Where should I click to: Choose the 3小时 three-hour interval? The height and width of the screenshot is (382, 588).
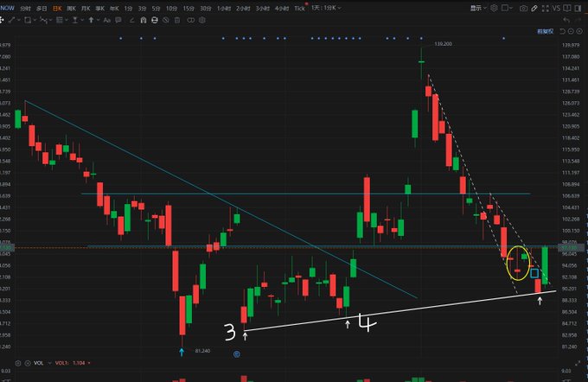point(263,9)
